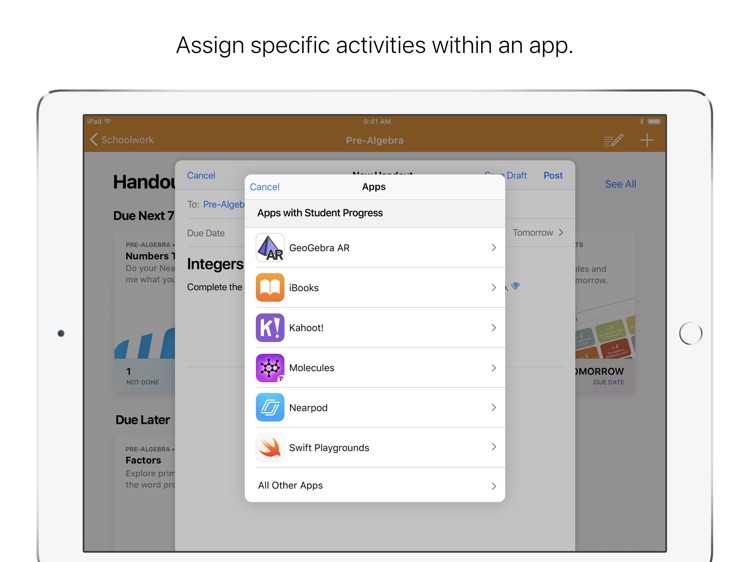This screenshot has width=750, height=562.
Task: Tap the back chevron beside Schoolwork
Action: tap(94, 140)
